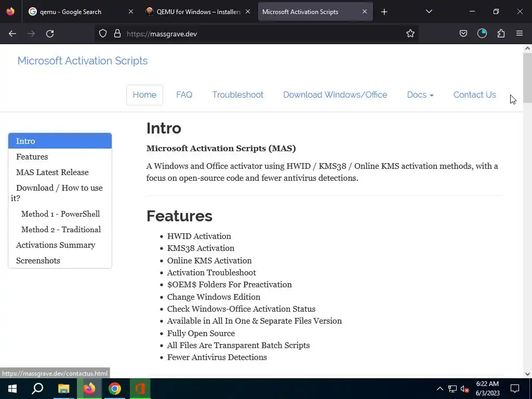Open the FAQ navigation link
Image resolution: width=532 pixels, height=399 pixels.
coord(184,95)
